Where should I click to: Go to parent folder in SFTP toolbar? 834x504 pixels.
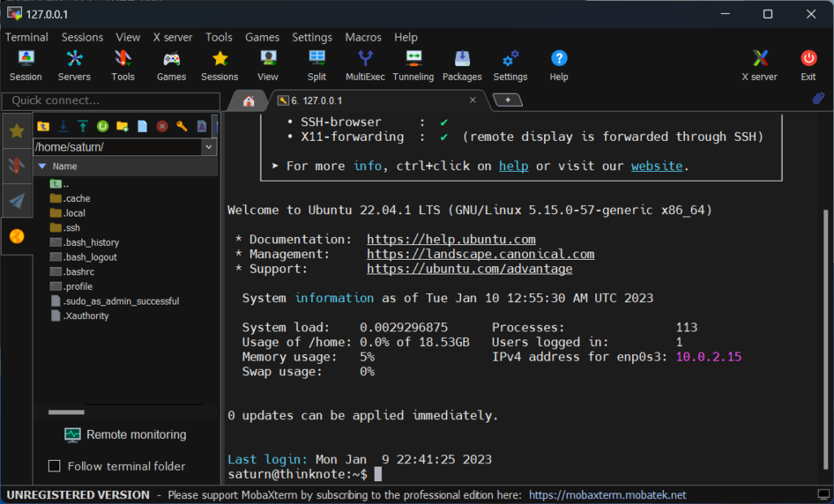click(x=43, y=126)
